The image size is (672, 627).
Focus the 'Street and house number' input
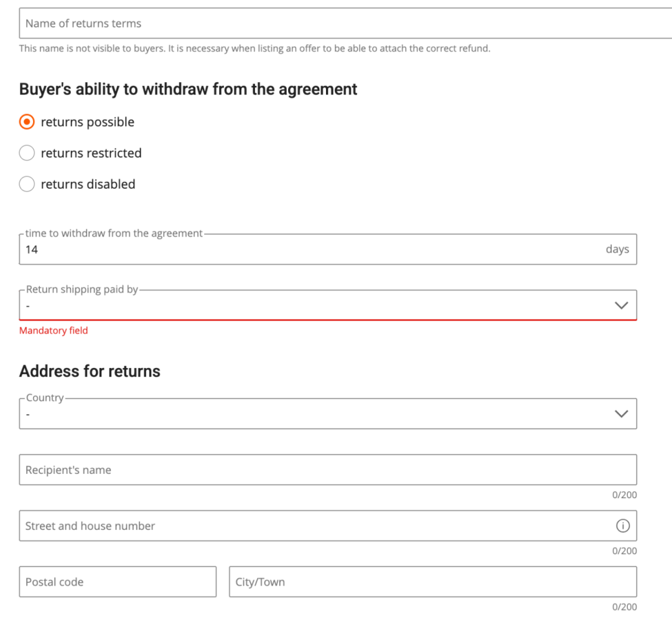tap(311, 526)
